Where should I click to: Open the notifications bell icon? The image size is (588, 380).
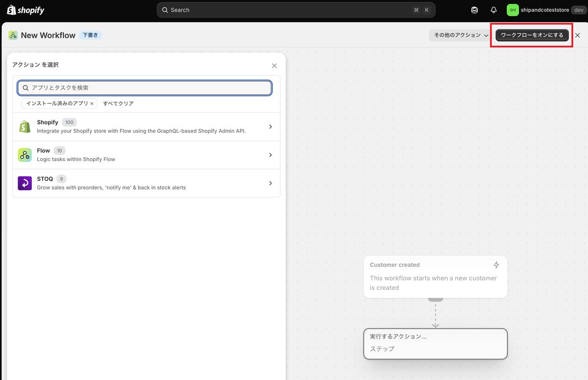tap(493, 10)
